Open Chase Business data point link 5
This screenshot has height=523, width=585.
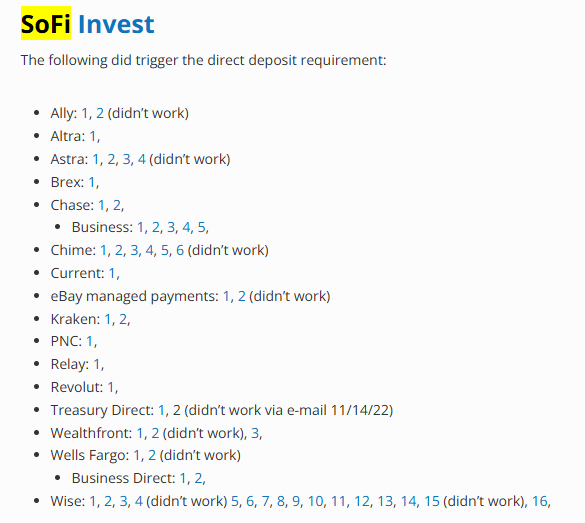coord(201,227)
